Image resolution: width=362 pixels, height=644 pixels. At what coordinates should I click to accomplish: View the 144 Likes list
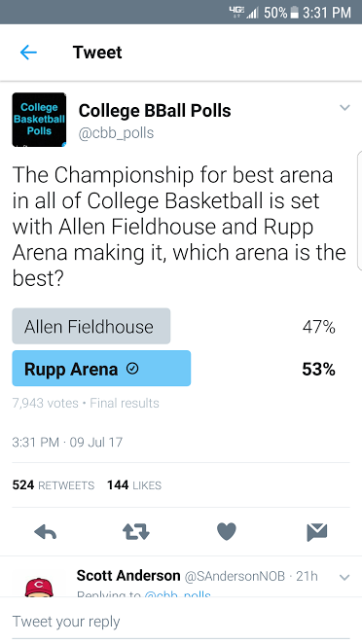[x=134, y=485]
